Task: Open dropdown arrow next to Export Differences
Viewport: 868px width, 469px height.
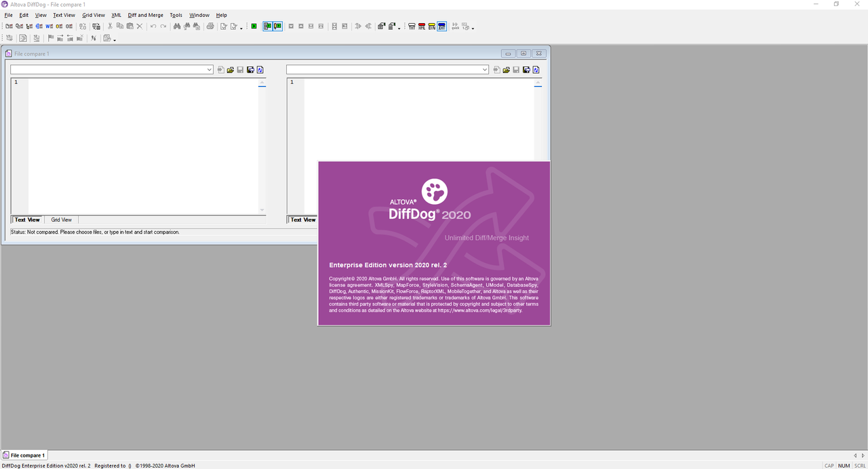Action: point(399,28)
